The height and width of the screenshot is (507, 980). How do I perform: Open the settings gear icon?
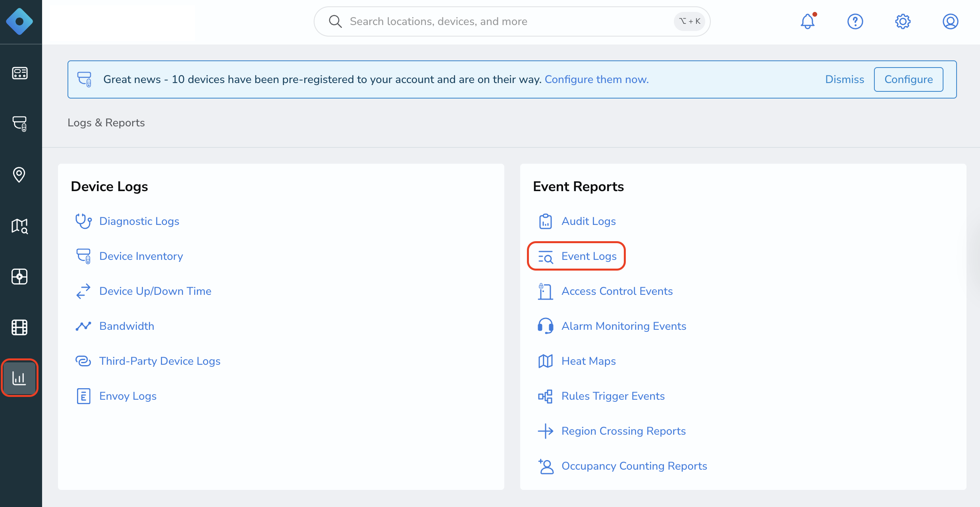click(903, 21)
